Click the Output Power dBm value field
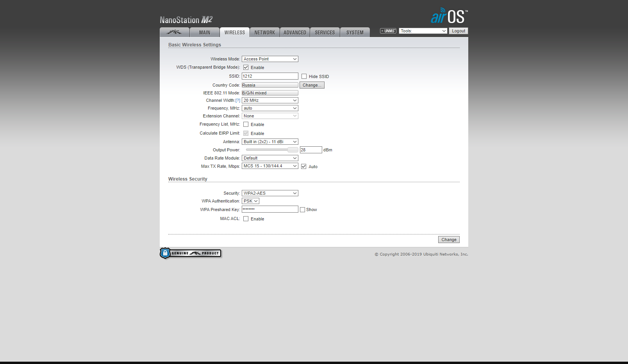Viewport: 628px width, 364px height. click(x=311, y=150)
